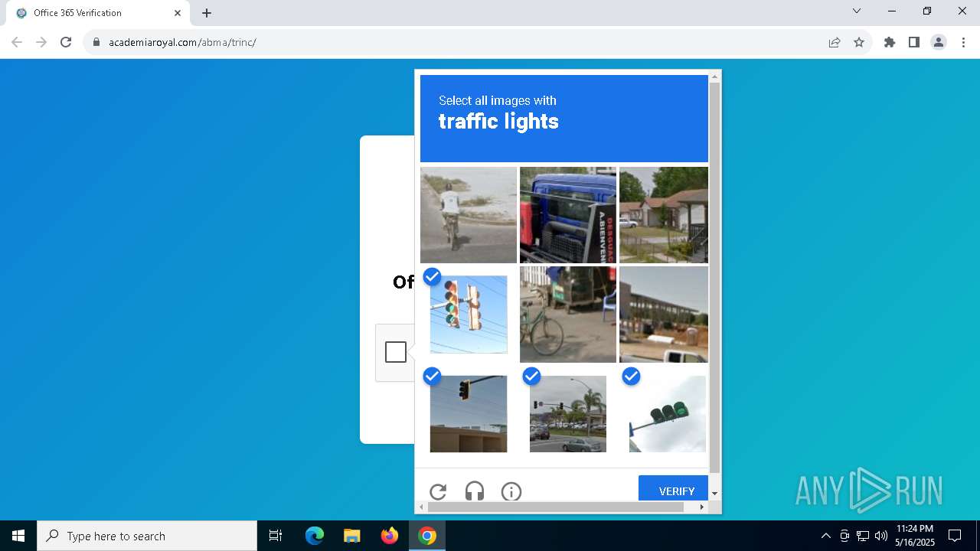Open the Chrome profile avatar menu
This screenshot has height=551, width=980.
tap(939, 42)
